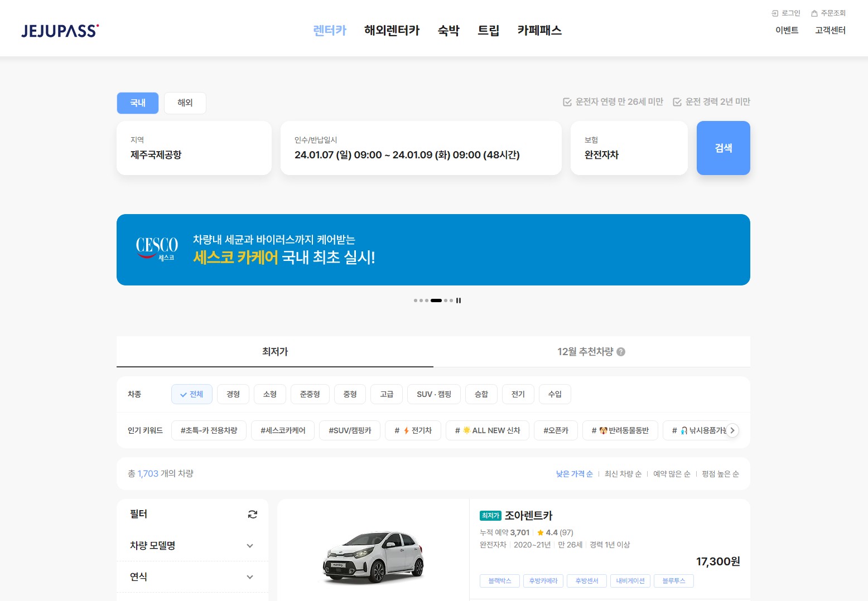Viewport: 868px width, 601px height.
Task: Switch to the 12월 추천차량 tab
Action: (591, 352)
